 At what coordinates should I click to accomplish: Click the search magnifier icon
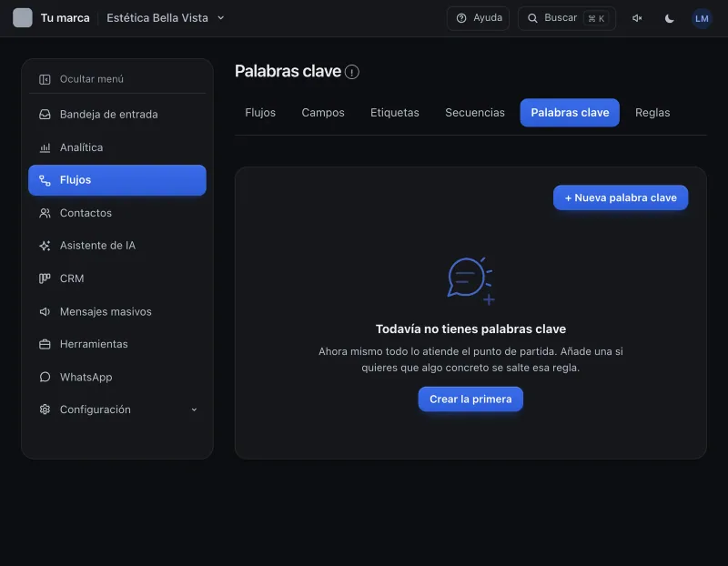tap(532, 18)
